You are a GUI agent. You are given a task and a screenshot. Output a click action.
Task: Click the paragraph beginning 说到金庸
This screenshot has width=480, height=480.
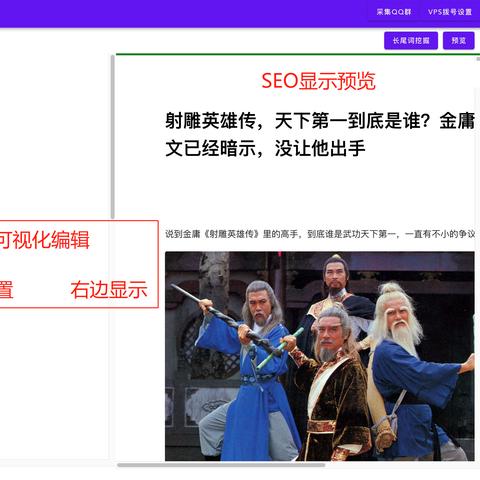320,234
